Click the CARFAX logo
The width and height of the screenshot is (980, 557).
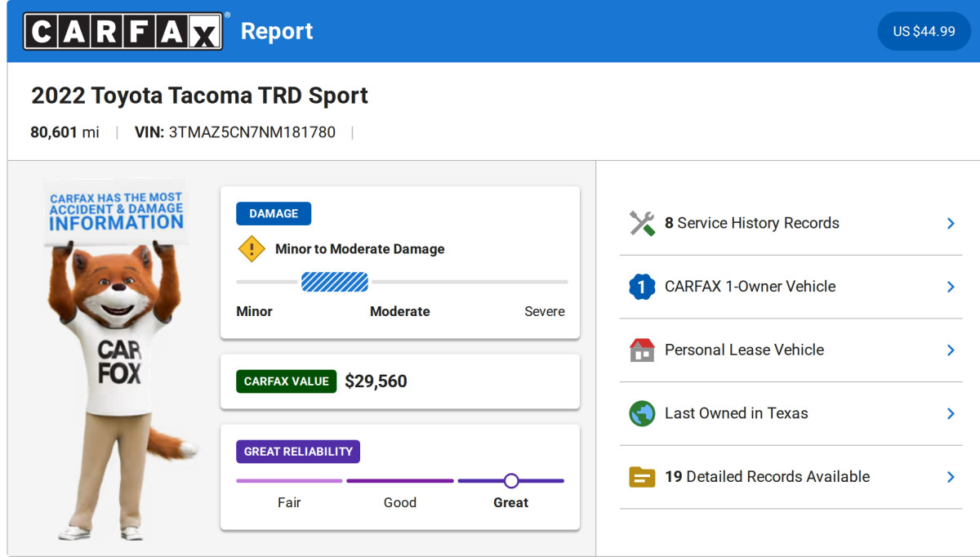(123, 31)
